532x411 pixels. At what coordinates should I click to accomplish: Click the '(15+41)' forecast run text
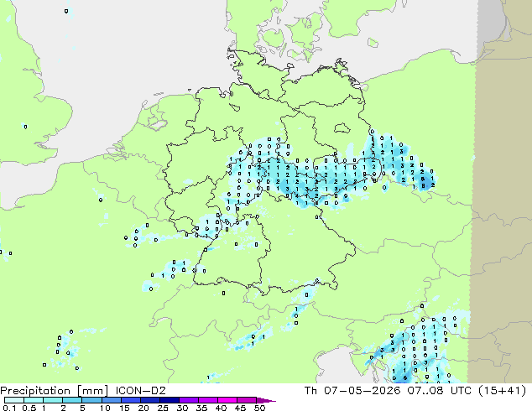(x=502, y=391)
